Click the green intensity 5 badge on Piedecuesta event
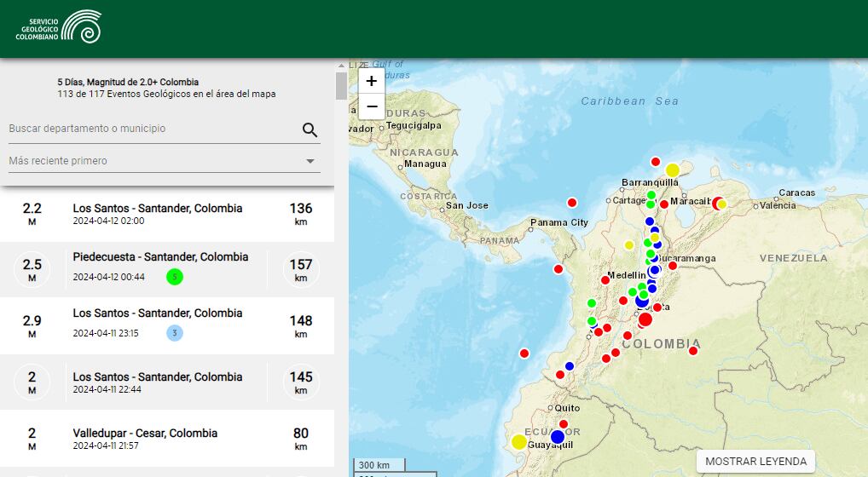 tap(175, 277)
